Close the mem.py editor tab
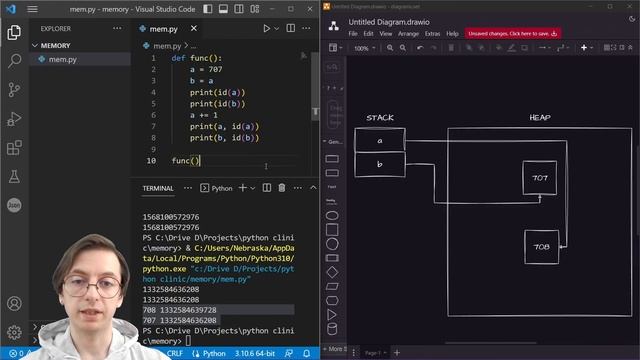Screen dimensions: 640x360 [194, 28]
